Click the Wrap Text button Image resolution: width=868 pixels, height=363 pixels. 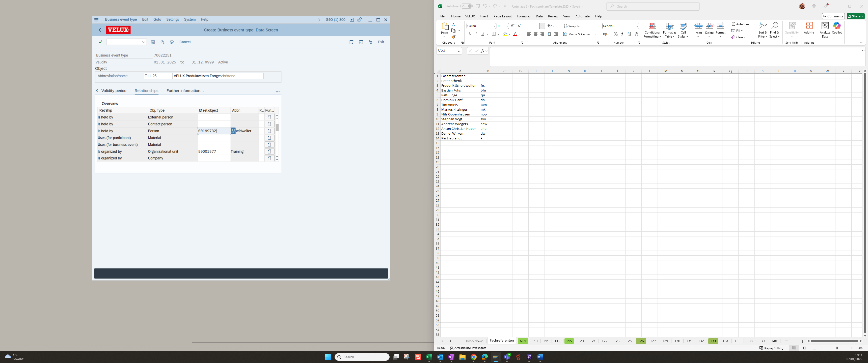(573, 26)
